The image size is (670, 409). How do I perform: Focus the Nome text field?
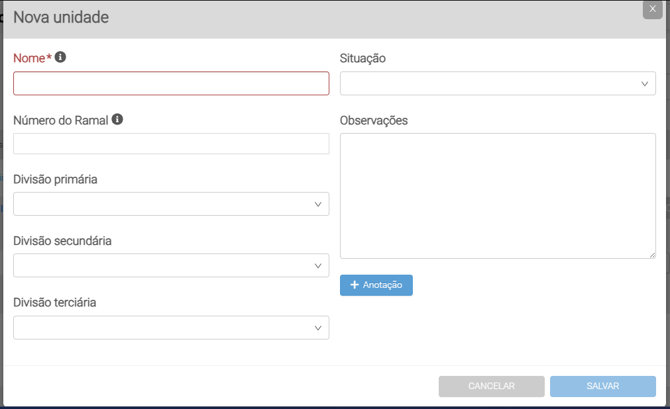[x=171, y=83]
